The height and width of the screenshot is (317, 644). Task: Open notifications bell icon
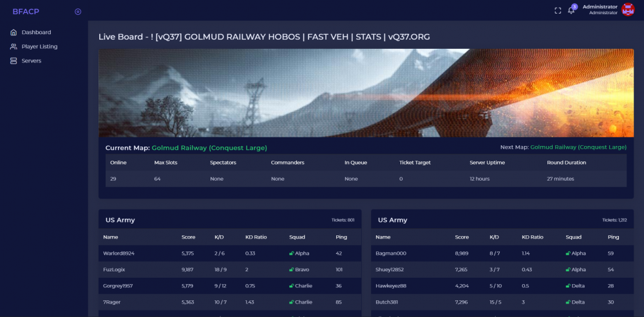[x=571, y=10]
